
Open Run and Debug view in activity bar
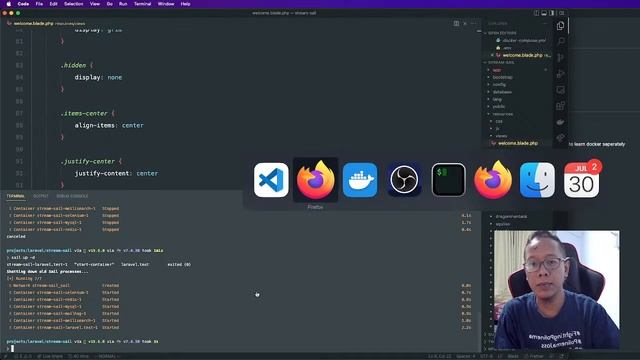coord(560,74)
